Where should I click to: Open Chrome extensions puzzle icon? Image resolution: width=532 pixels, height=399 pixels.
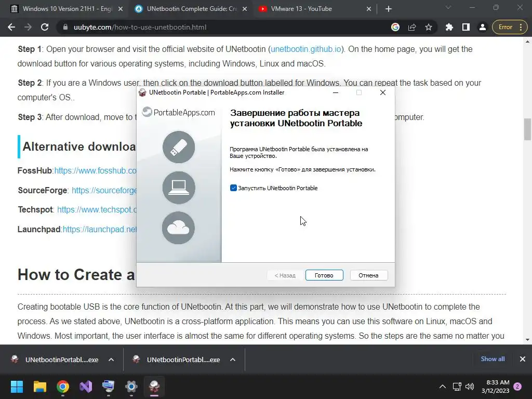point(449,27)
